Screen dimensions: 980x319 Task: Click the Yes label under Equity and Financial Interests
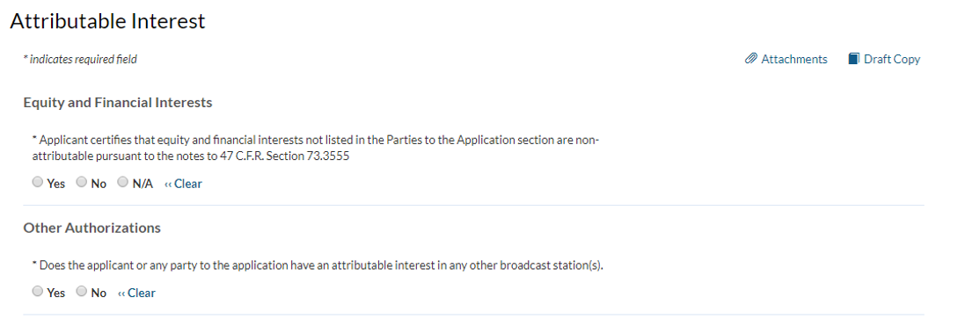pos(55,184)
